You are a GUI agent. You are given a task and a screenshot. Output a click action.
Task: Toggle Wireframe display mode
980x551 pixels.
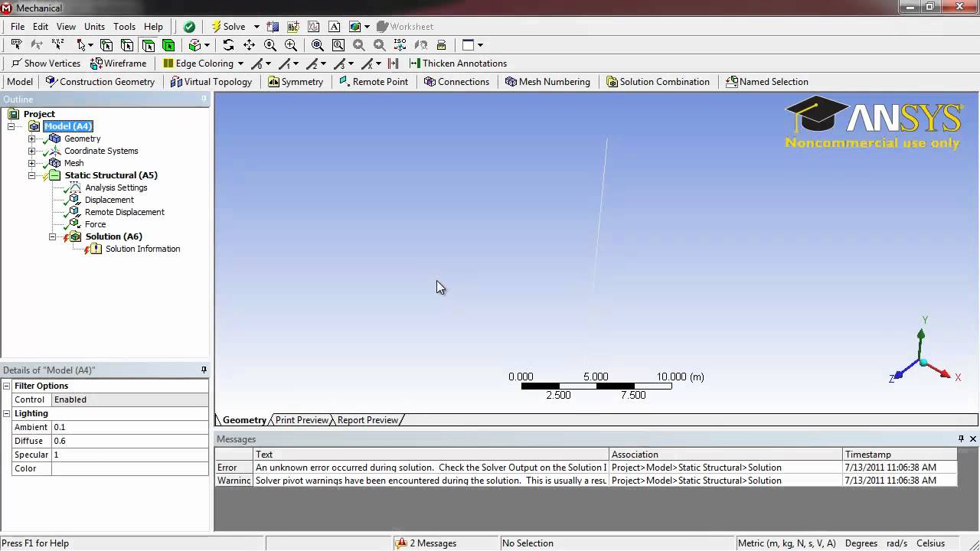pos(119,64)
